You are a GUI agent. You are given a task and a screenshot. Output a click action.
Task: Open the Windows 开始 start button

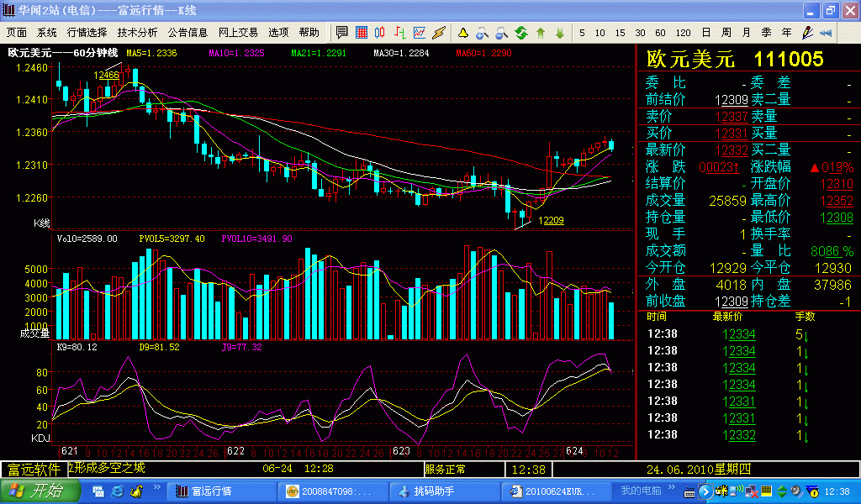point(40,491)
